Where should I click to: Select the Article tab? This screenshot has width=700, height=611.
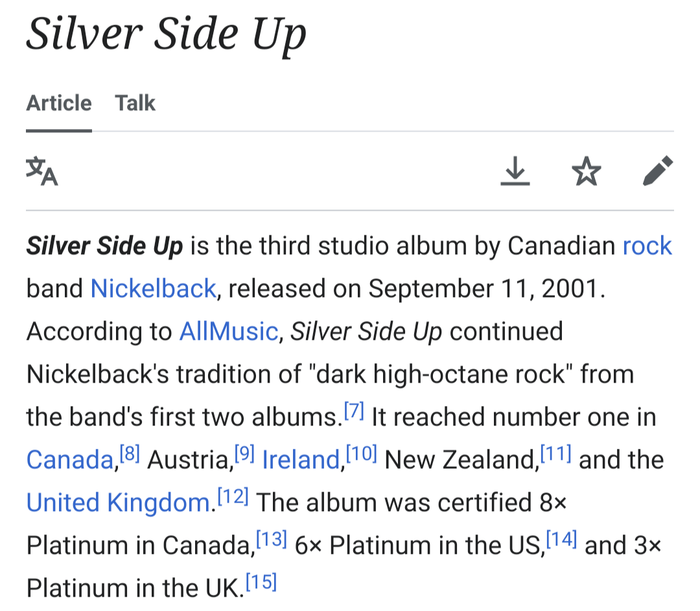point(59,103)
